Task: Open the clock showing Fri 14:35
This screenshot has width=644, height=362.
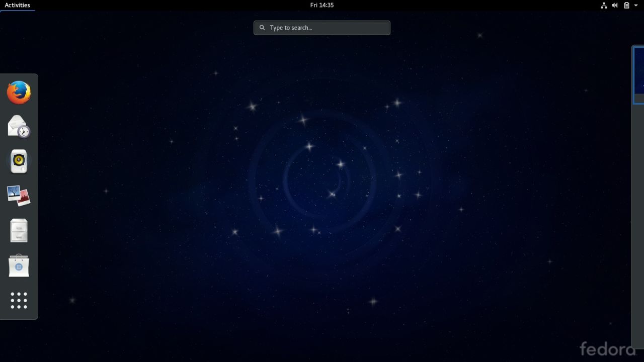Action: coord(322,5)
